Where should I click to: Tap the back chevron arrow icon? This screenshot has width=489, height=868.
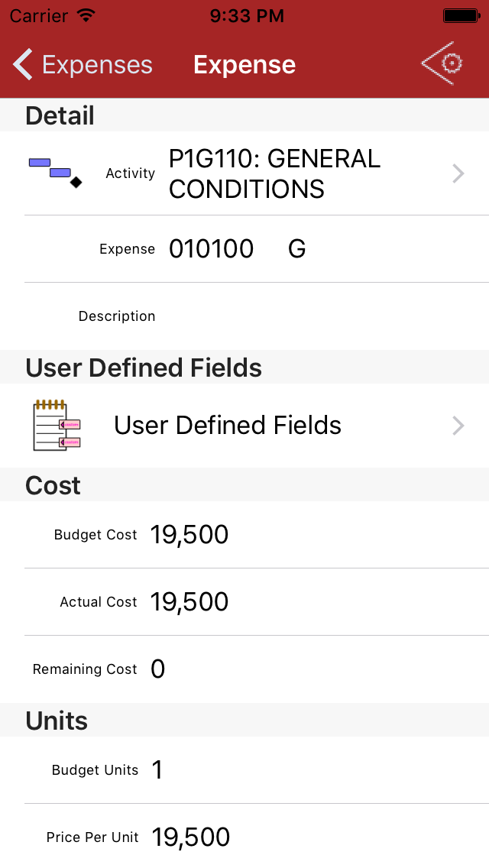[23, 65]
